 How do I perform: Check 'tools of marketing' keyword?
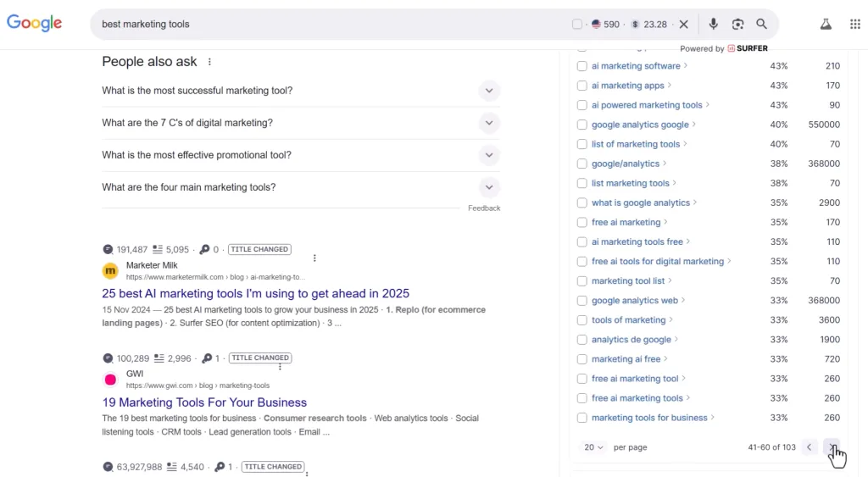(581, 320)
